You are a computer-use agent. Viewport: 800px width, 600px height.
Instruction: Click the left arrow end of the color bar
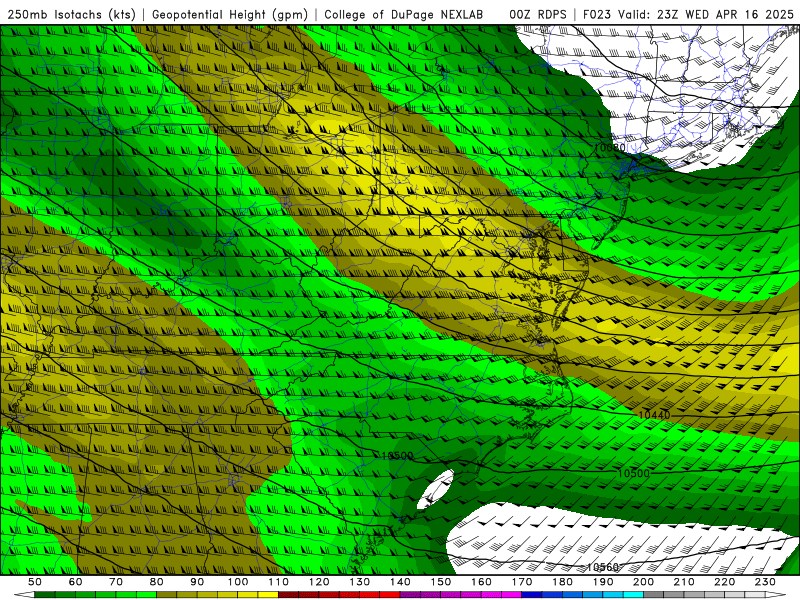24,595
